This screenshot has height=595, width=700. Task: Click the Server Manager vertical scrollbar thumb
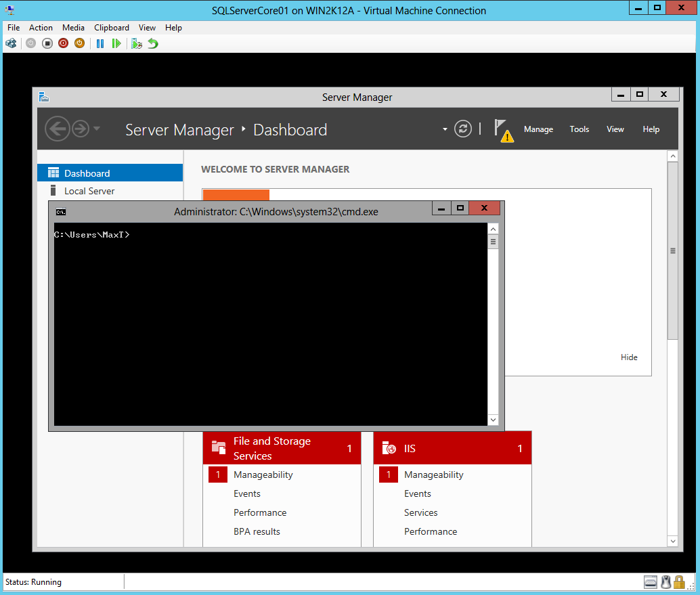coord(673,251)
